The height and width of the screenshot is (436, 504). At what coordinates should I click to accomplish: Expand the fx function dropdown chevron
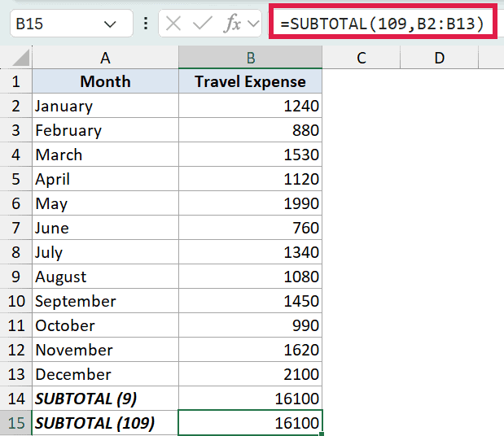point(253,24)
